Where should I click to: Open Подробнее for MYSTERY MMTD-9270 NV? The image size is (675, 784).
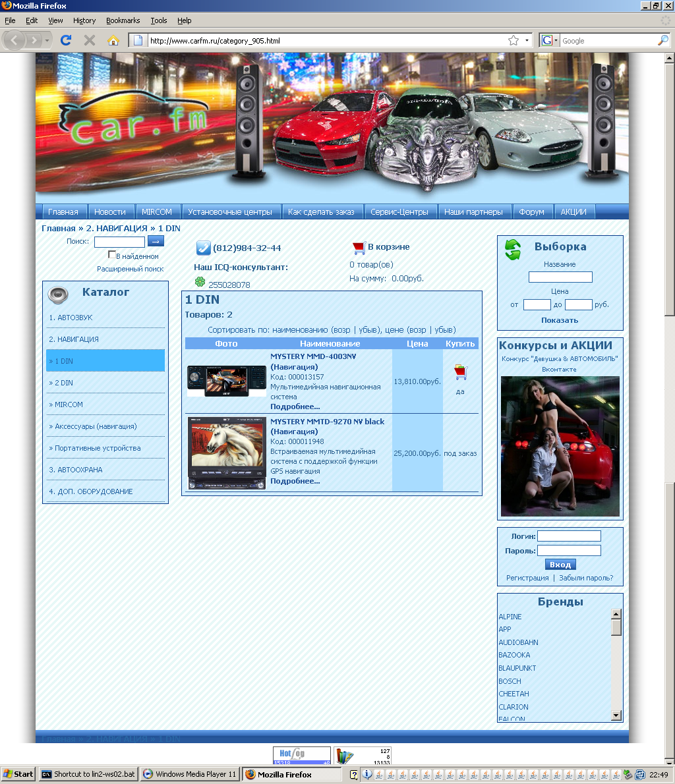(x=295, y=481)
